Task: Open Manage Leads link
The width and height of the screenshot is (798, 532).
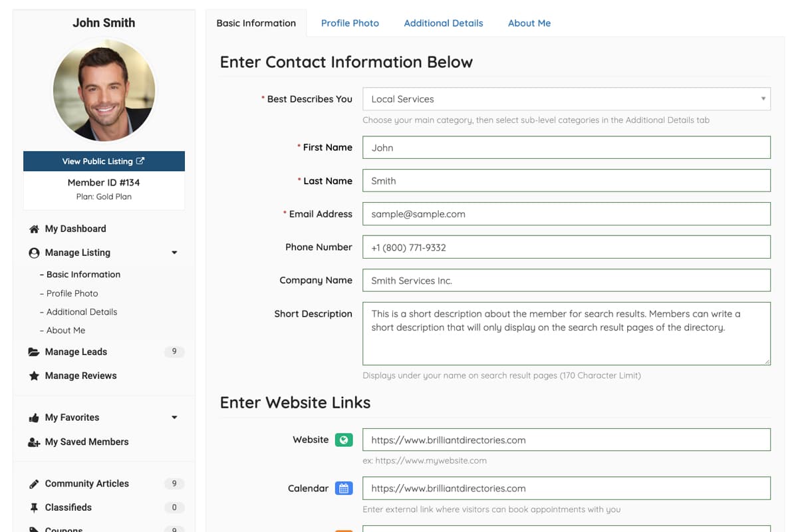Action: click(76, 352)
